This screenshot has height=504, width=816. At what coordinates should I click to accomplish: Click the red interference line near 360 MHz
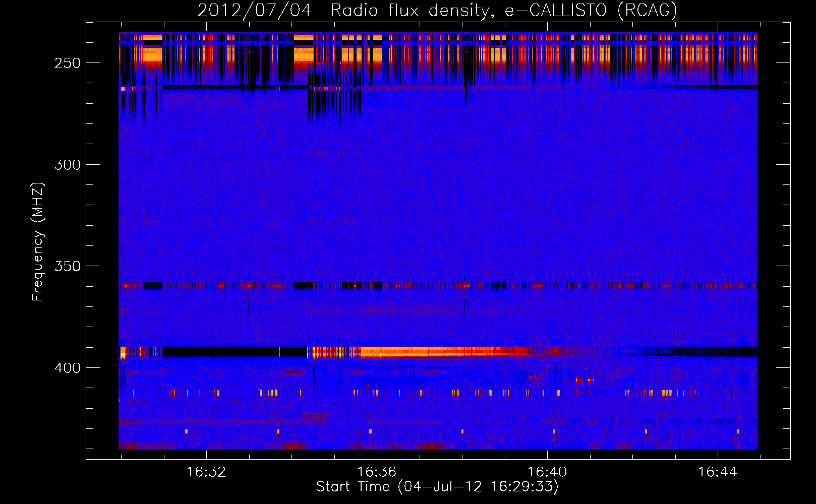point(438,285)
